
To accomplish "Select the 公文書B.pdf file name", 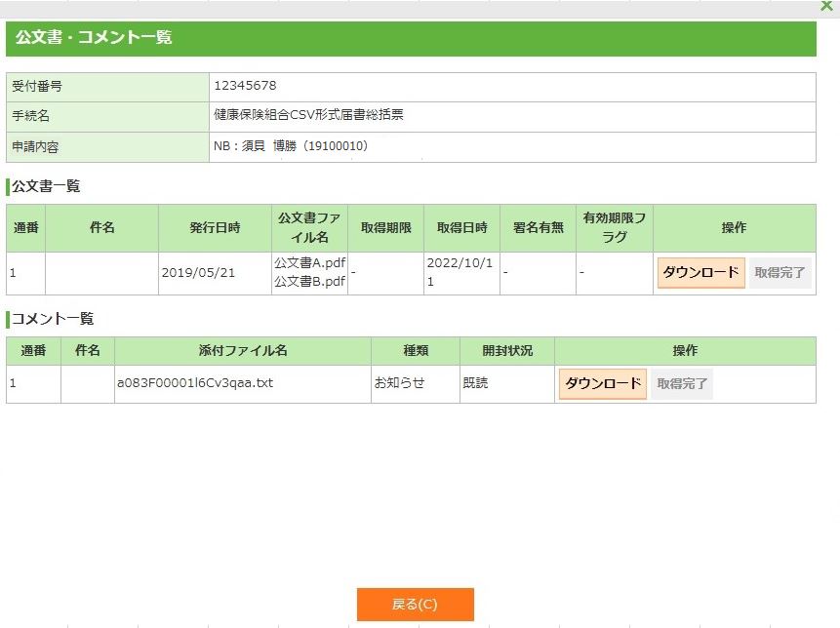I will point(309,282).
